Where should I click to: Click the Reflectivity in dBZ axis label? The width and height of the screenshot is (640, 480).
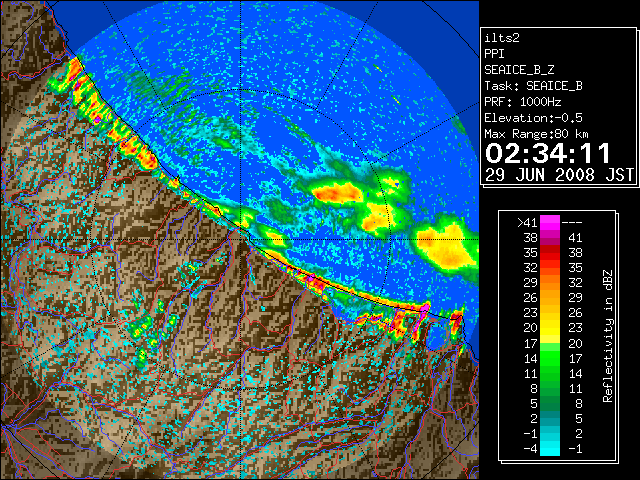(608, 336)
